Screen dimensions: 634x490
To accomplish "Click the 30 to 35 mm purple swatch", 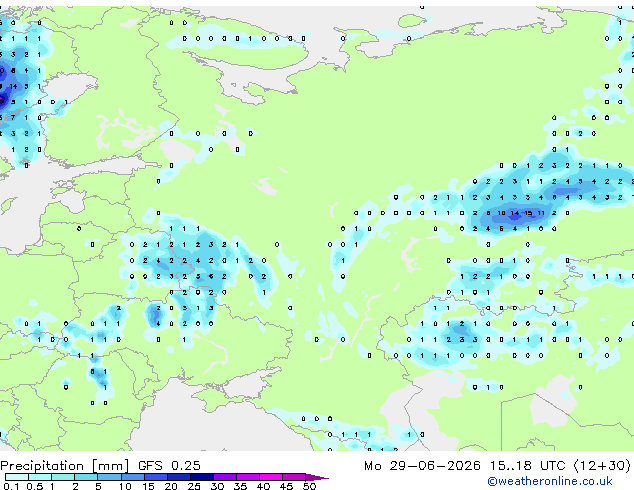I will [224, 477].
